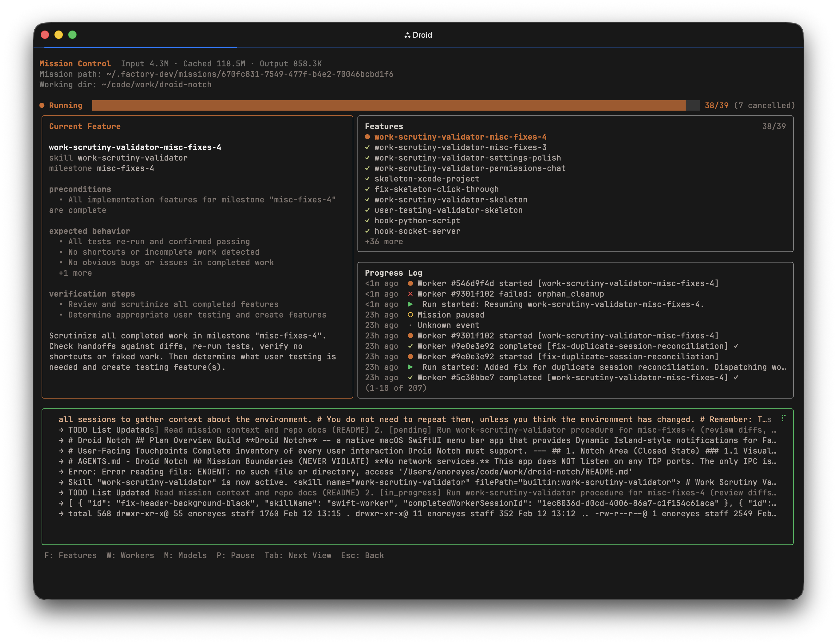Click the Droid app icon in the title bar

407,35
